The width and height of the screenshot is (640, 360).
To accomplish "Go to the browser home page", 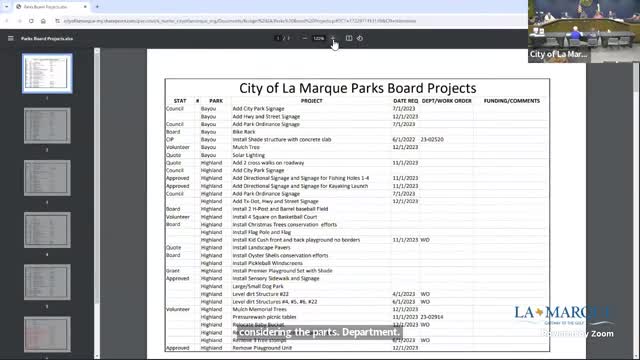I will click(43, 21).
